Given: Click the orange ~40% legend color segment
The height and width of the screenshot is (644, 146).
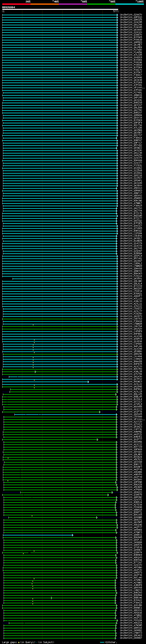Looking at the screenshot, I should click(x=45, y=4).
